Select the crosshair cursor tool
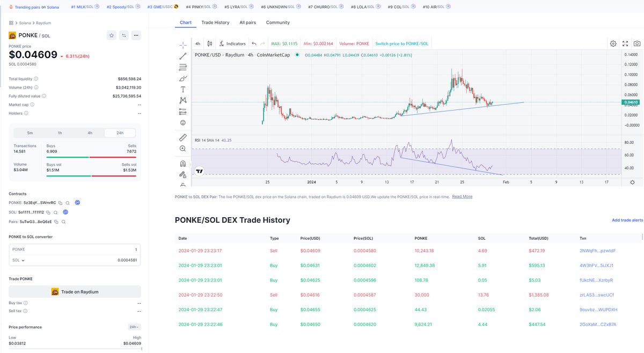Viewport: 644px width, 353px height. pos(183,44)
